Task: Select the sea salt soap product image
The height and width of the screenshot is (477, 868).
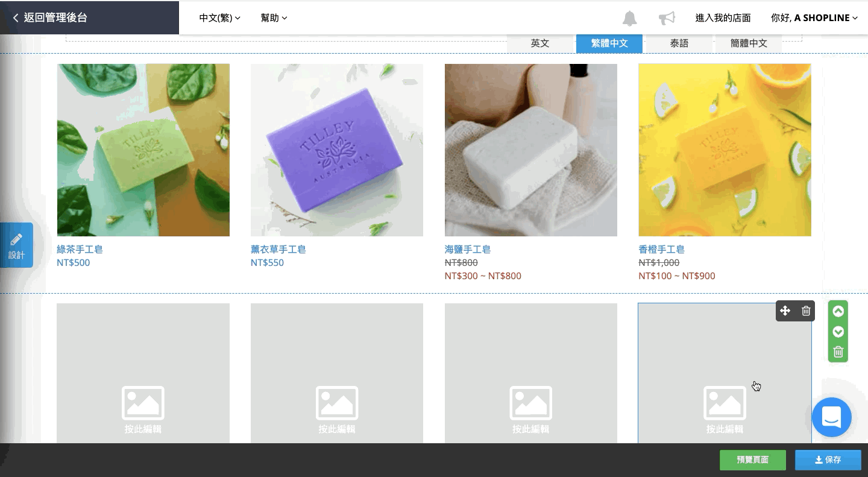Action: tap(531, 150)
